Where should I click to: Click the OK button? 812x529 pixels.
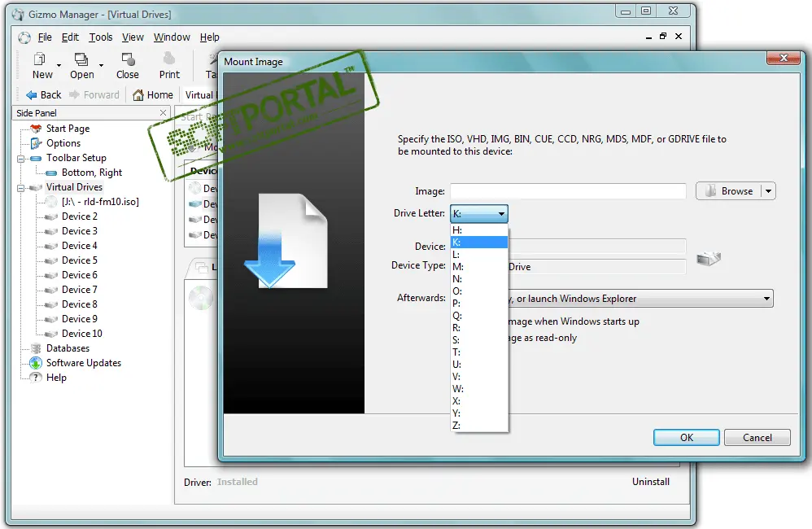click(686, 437)
